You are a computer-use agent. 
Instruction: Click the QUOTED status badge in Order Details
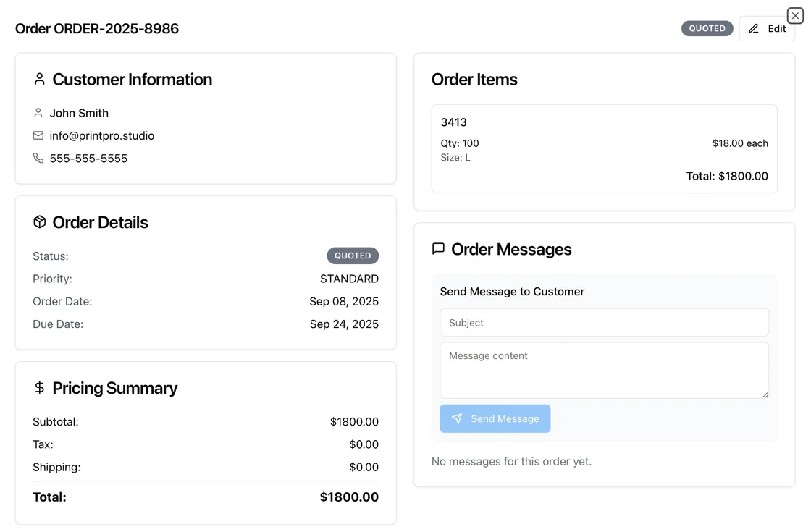[353, 256]
